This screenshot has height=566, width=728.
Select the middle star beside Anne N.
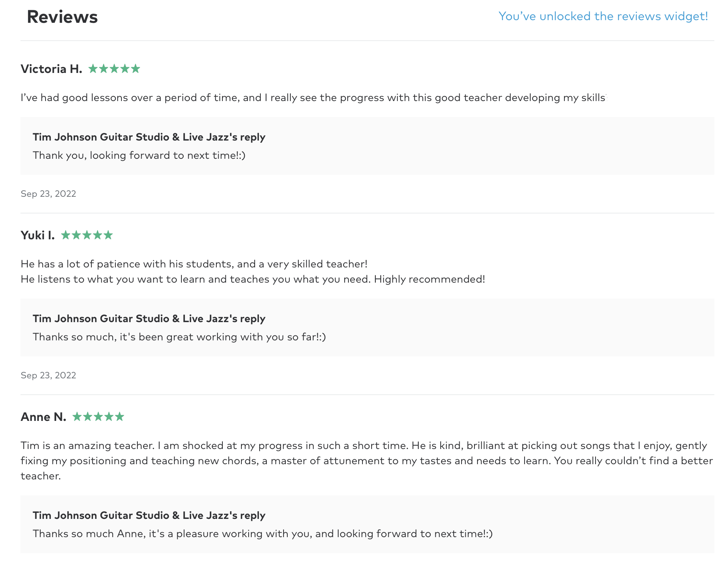(98, 417)
